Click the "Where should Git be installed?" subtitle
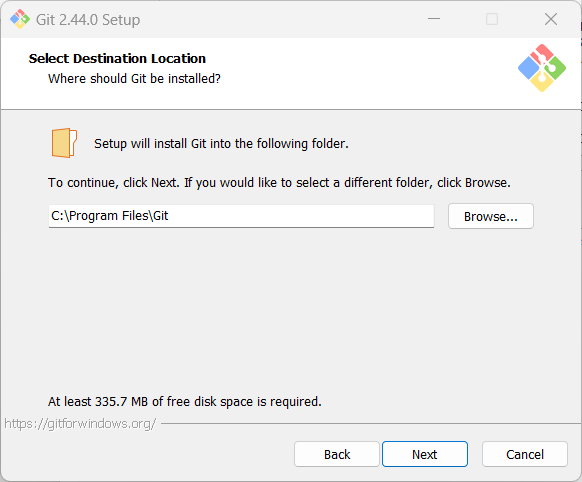The width and height of the screenshot is (582, 482). tap(134, 79)
